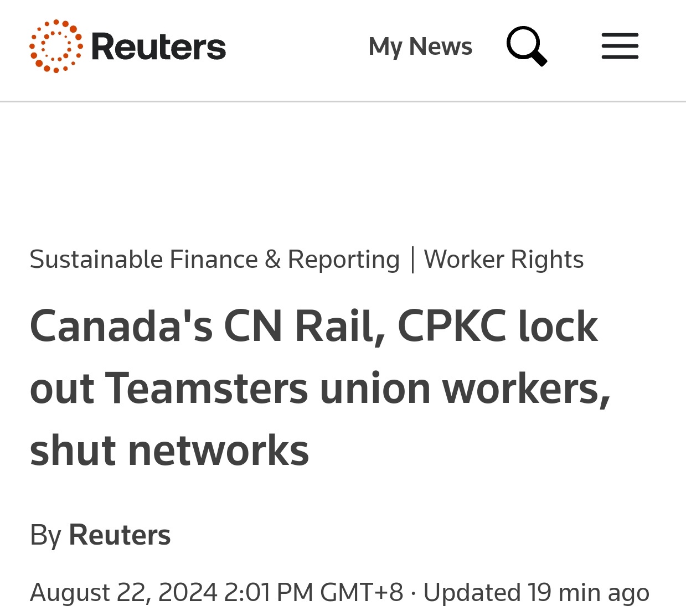Screen dimensions: 686x616
Task: Click "2:01 PM" in the timestamp
Action: pos(269,593)
